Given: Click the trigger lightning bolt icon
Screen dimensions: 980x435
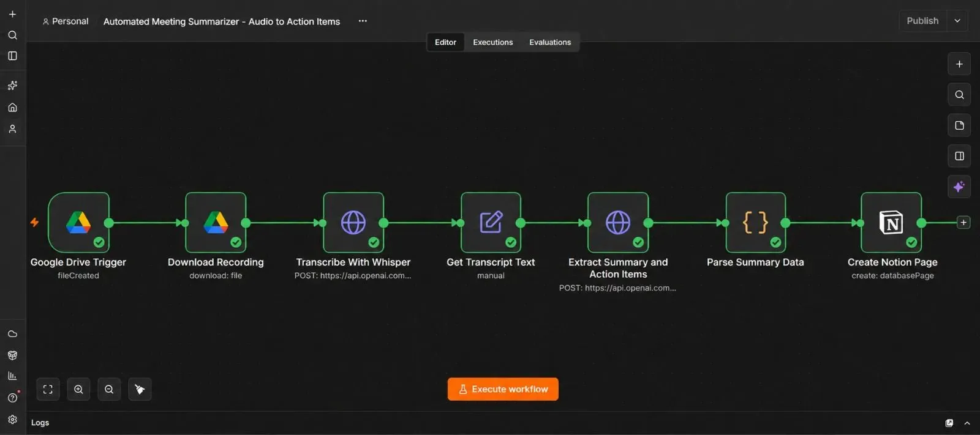Looking at the screenshot, I should [34, 222].
